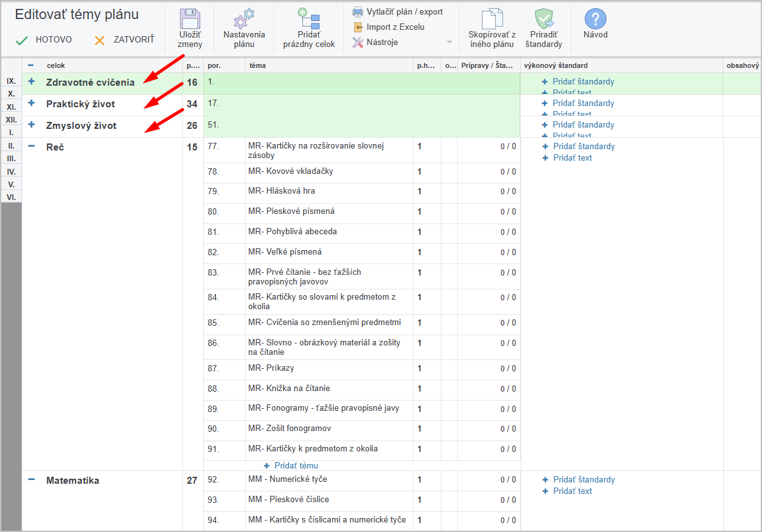The height and width of the screenshot is (532, 762).
Task: Select month tab XI.
Action: (11, 107)
